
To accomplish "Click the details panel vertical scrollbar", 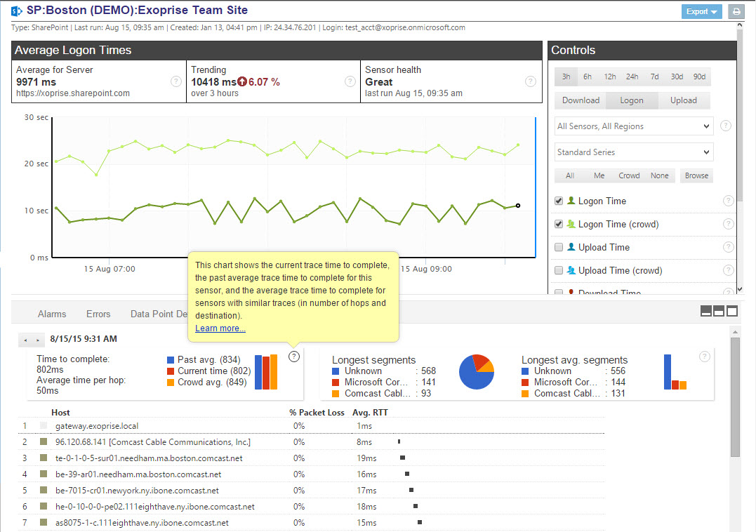I will pos(735,396).
